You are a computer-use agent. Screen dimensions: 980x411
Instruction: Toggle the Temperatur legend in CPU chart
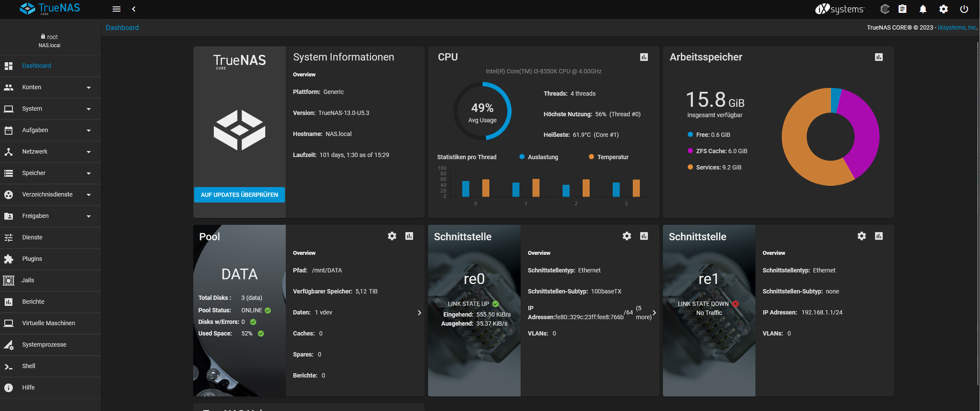[608, 157]
